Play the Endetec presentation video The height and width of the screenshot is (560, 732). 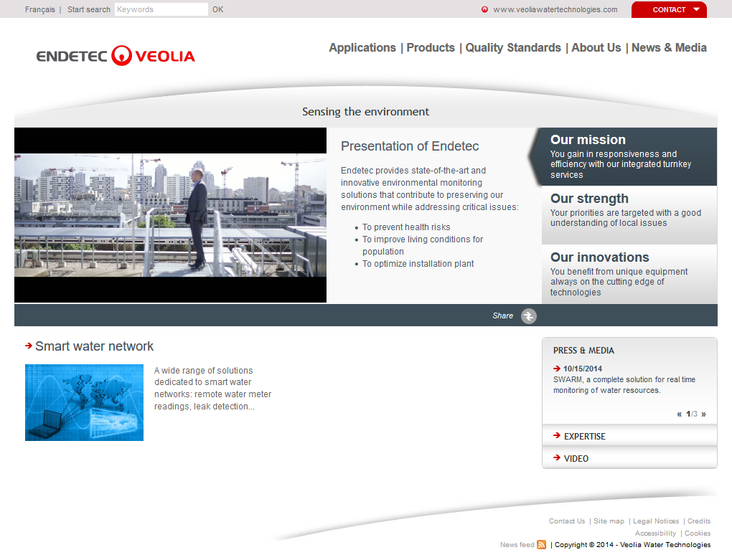170,215
